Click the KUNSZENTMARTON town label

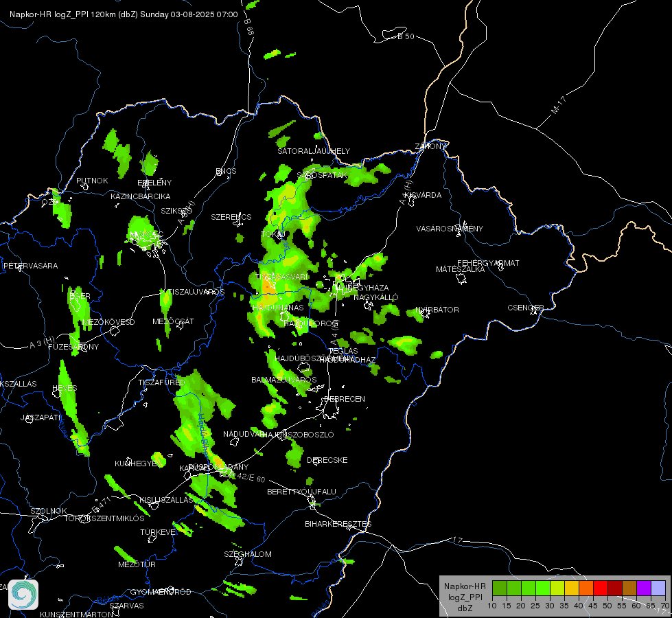point(77,614)
